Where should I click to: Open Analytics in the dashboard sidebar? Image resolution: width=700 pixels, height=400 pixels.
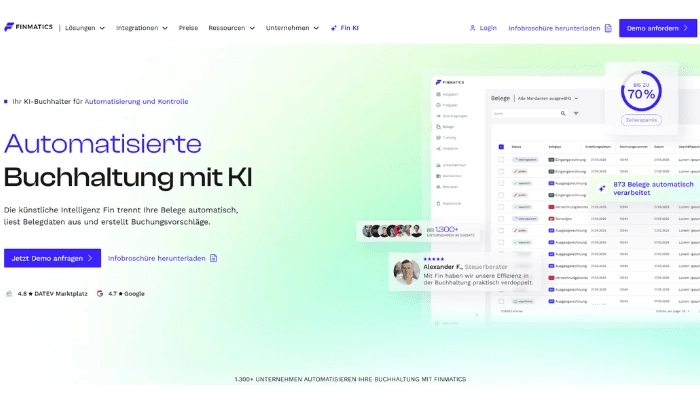(x=447, y=149)
